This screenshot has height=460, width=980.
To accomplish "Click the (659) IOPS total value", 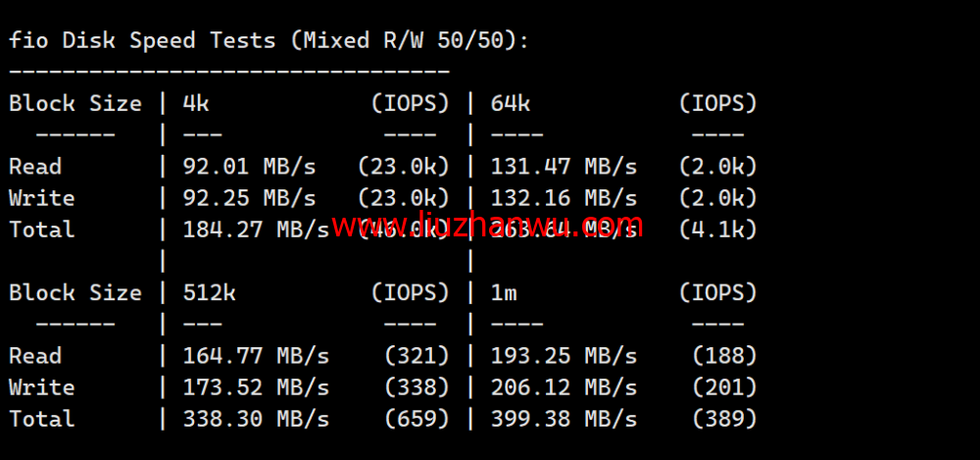I will point(416,418).
